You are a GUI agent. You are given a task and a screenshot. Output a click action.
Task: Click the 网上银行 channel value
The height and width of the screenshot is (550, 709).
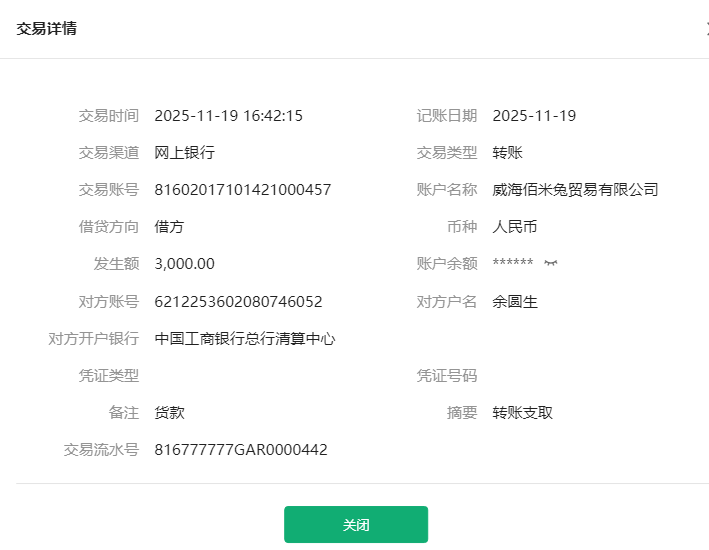coord(185,153)
